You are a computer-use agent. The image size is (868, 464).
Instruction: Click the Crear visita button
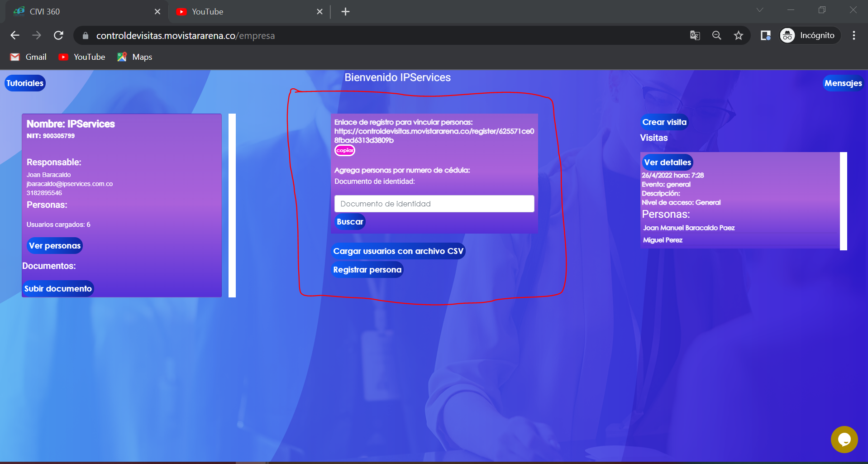pyautogui.click(x=664, y=122)
